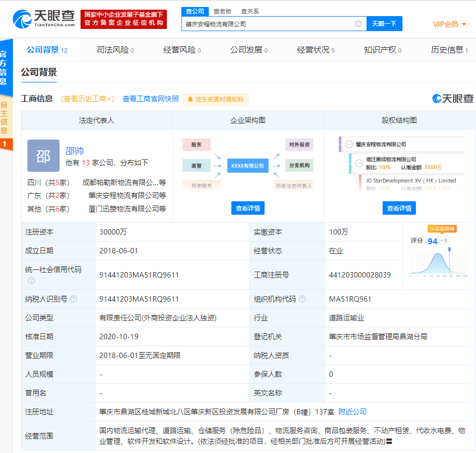Collapse 肇庆安程物流有限公司 node in equity tree
Image resolution: width=476 pixels, height=453 pixels.
click(349, 144)
